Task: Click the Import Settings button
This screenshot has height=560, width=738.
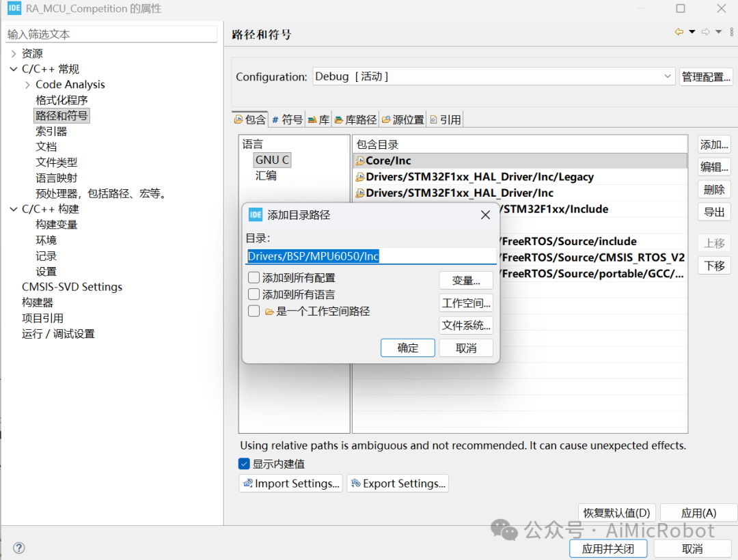Action: 291,484
